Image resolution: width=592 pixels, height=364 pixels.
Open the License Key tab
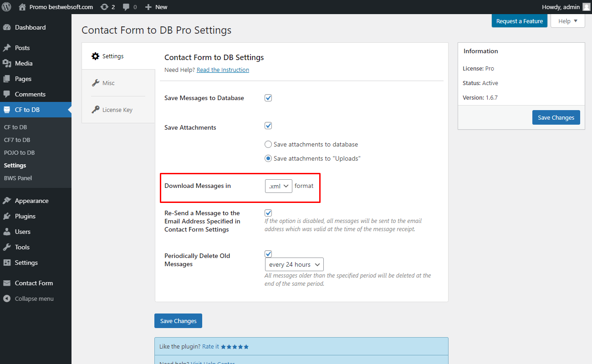118,110
